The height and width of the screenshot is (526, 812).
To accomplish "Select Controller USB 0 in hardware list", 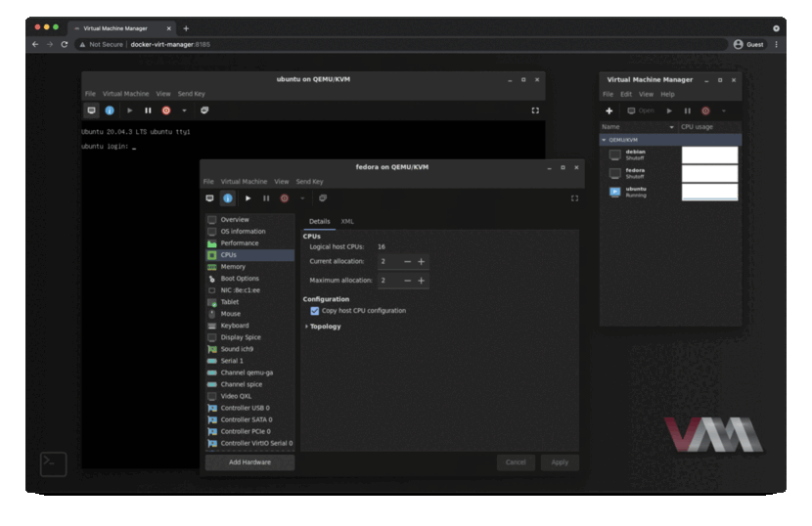I will tap(250, 408).
